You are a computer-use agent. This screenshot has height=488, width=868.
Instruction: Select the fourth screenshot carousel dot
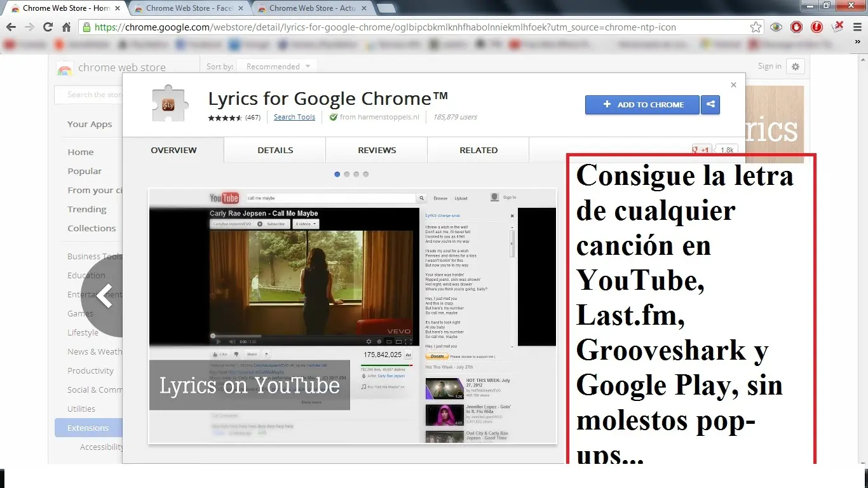pyautogui.click(x=366, y=174)
